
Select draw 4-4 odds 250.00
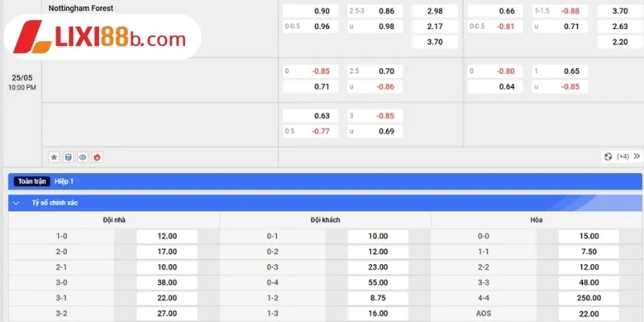[x=588, y=298]
